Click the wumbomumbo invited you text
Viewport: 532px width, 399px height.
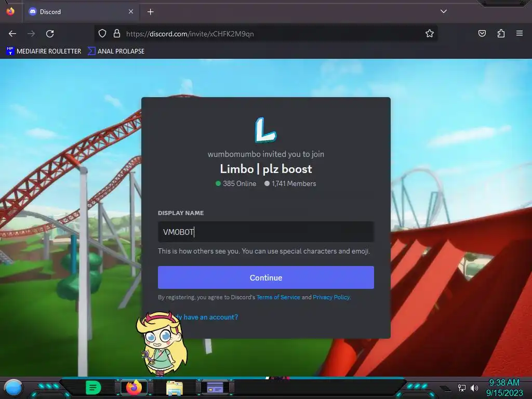pyautogui.click(x=265, y=154)
